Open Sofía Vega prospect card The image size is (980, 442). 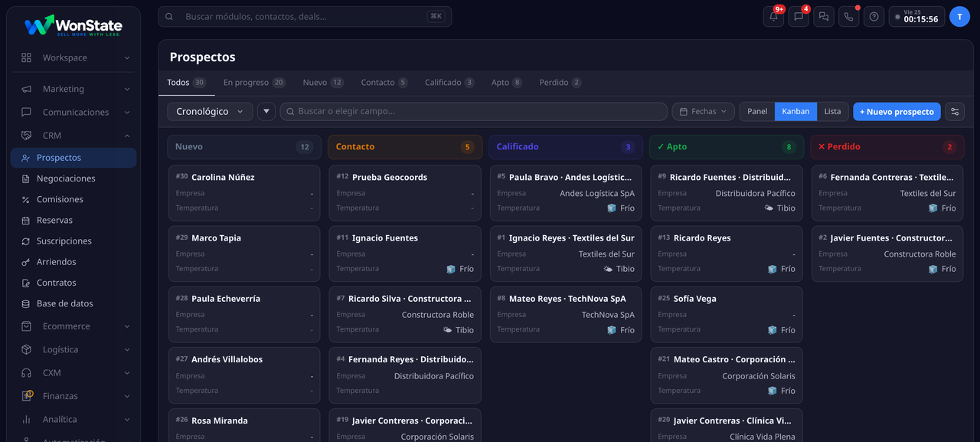click(727, 314)
